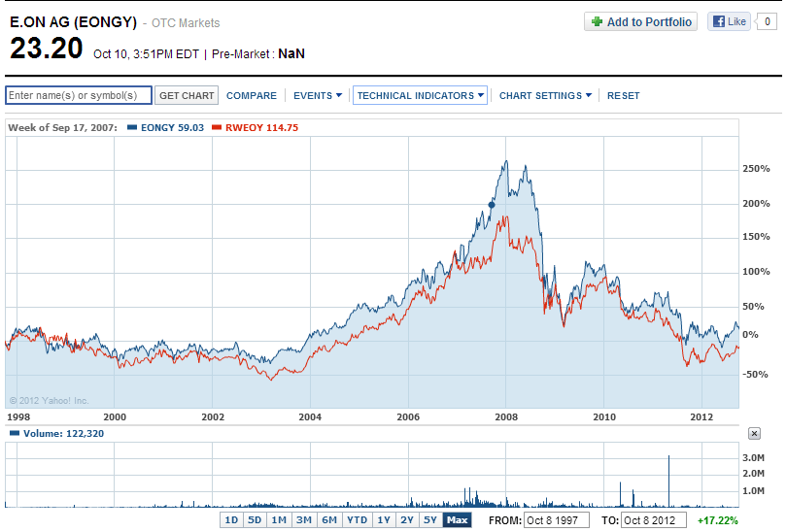Select the 2Y time range

pos(407,520)
